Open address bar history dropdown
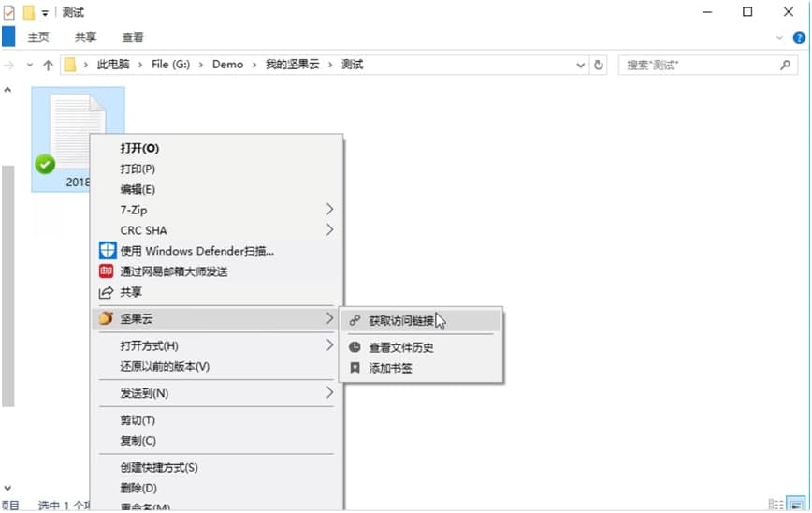Image resolution: width=812 pixels, height=513 pixels. coord(581,65)
